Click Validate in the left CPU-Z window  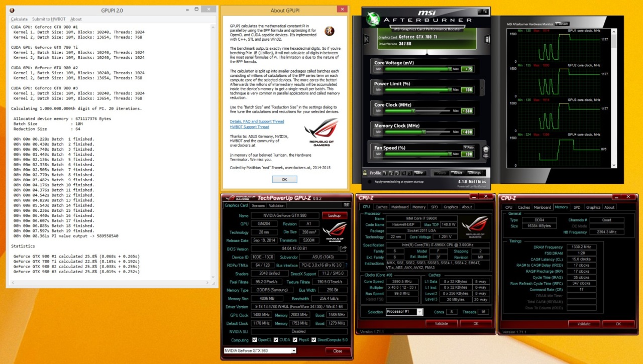coord(441,324)
